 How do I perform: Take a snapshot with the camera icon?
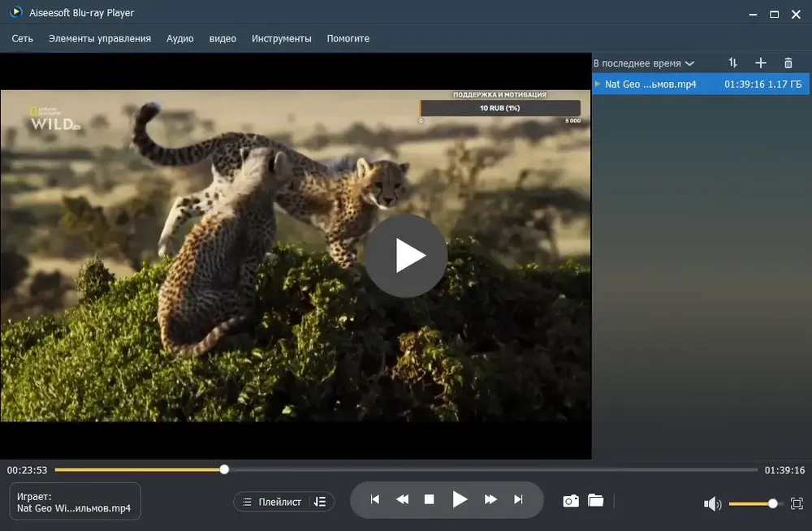pyautogui.click(x=571, y=501)
